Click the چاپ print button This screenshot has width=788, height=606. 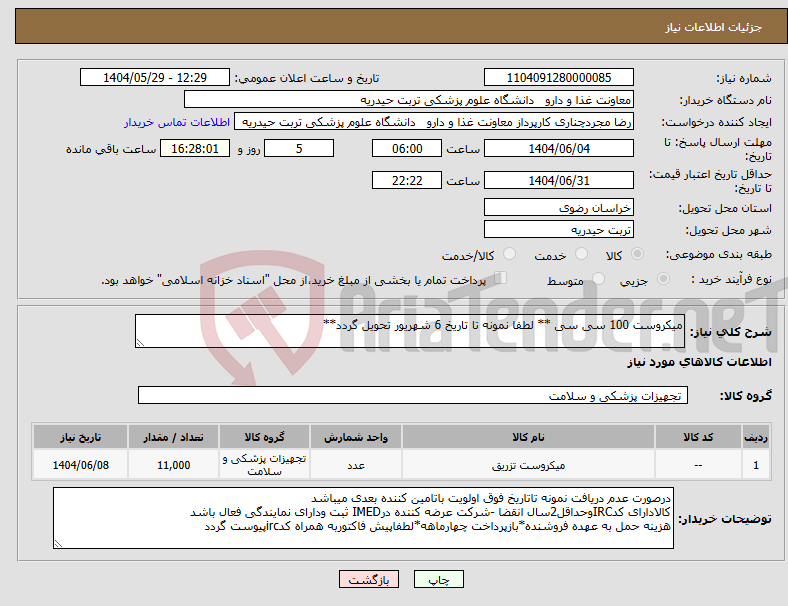pos(439,579)
